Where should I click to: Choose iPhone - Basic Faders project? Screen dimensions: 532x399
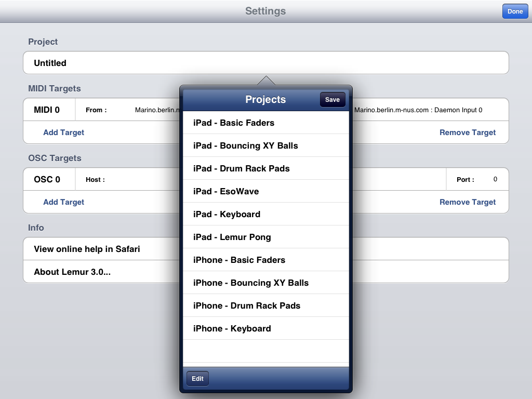click(x=265, y=260)
